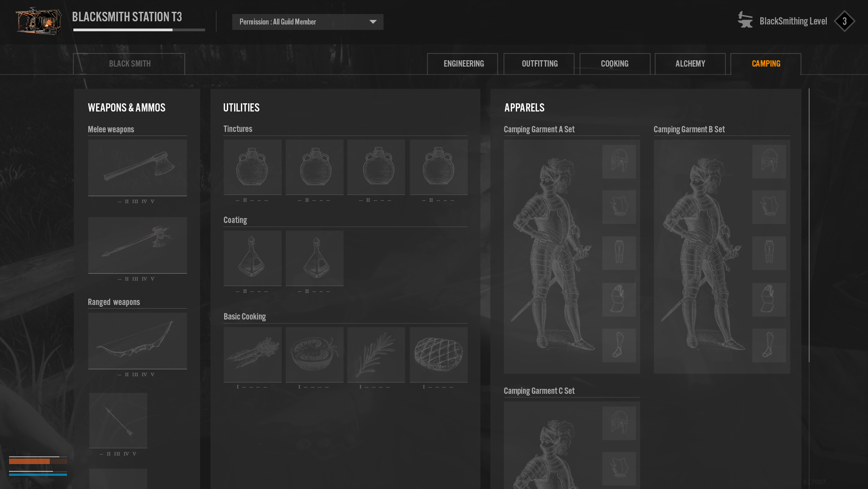Viewport: 868px width, 489px height.
Task: Open the Permission dropdown
Action: click(307, 22)
